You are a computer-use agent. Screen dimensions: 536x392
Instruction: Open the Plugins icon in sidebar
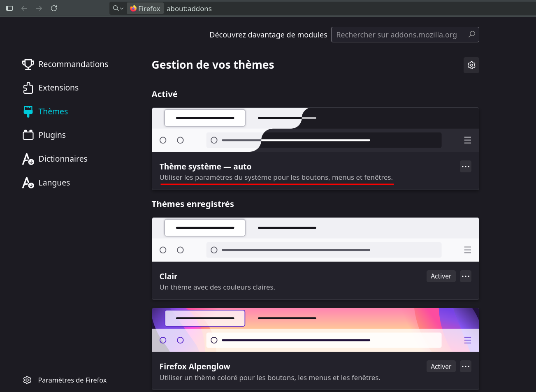point(28,135)
